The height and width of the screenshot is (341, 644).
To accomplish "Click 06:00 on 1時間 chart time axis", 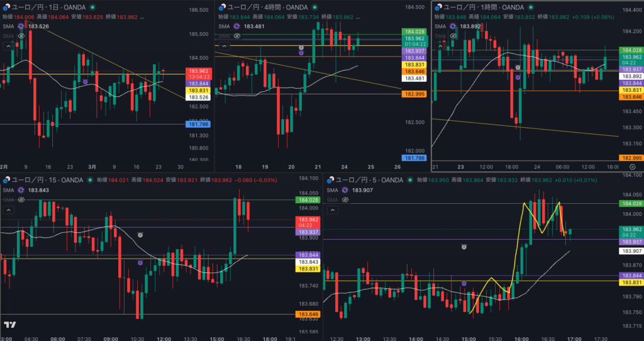I will [x=562, y=167].
